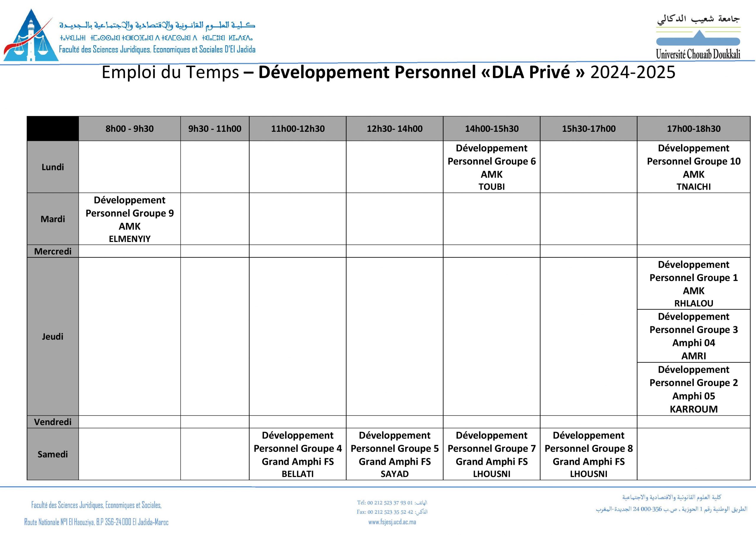This screenshot has height=535, width=756.
Task: Click the French faculty name in header
Action: coord(157,49)
